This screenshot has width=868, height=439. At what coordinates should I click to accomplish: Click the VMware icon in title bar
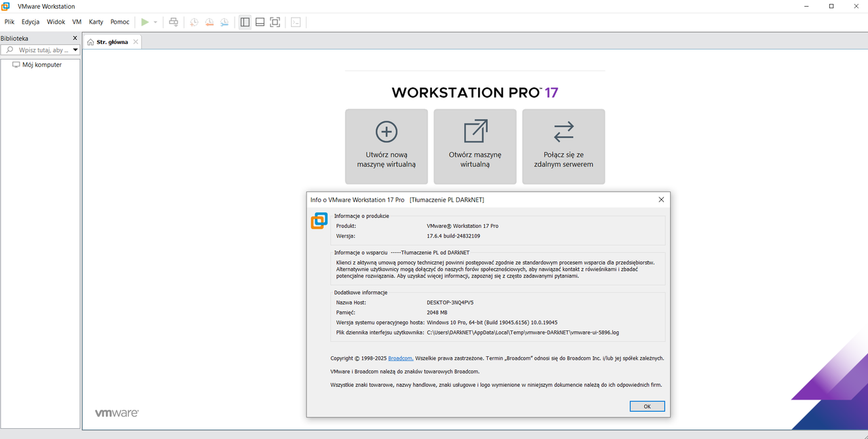tap(6, 6)
